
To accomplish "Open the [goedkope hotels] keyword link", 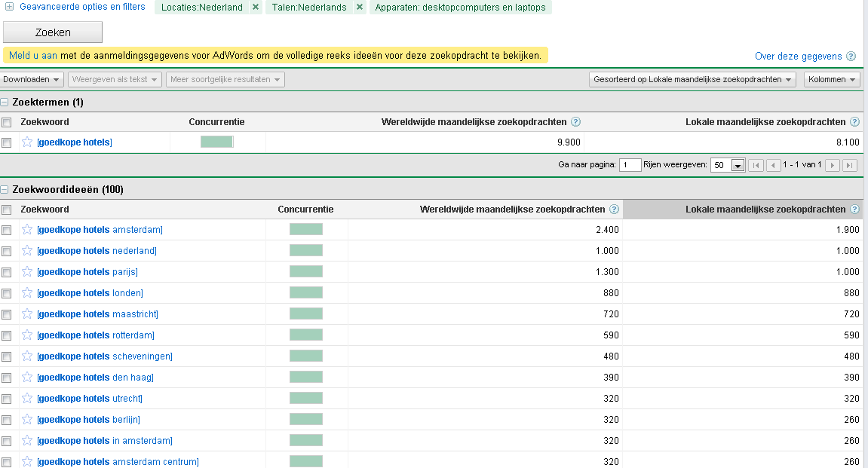I will [x=75, y=142].
